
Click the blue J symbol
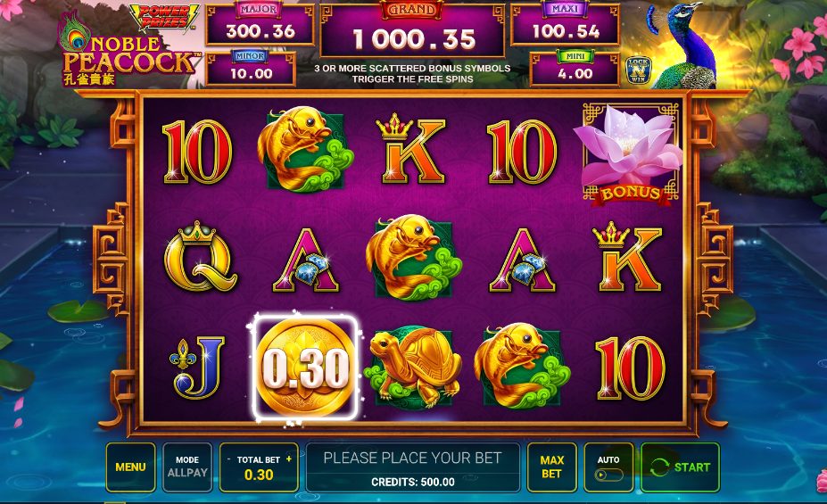pos(197,367)
